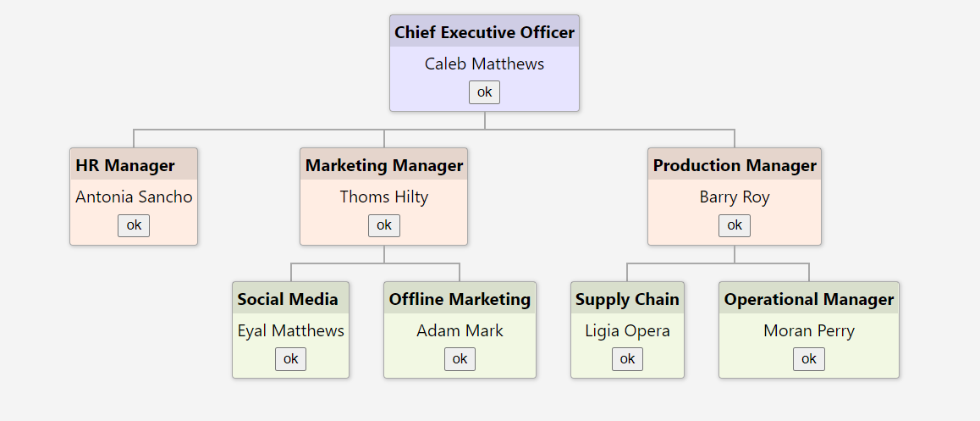Click the Offline Marketing heading

click(x=460, y=299)
